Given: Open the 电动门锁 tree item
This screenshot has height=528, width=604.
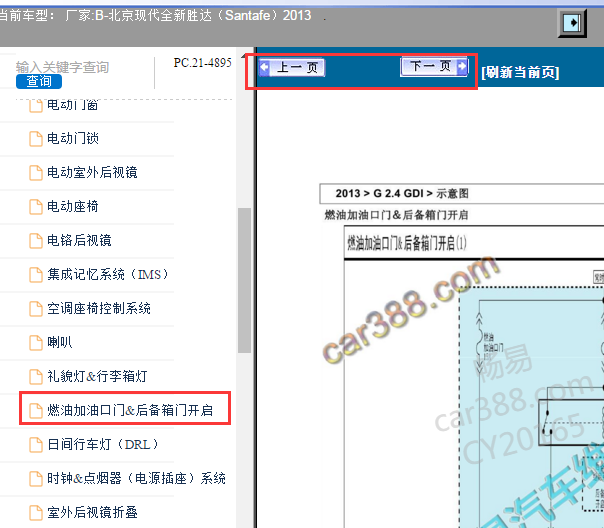Looking at the screenshot, I should [73, 138].
